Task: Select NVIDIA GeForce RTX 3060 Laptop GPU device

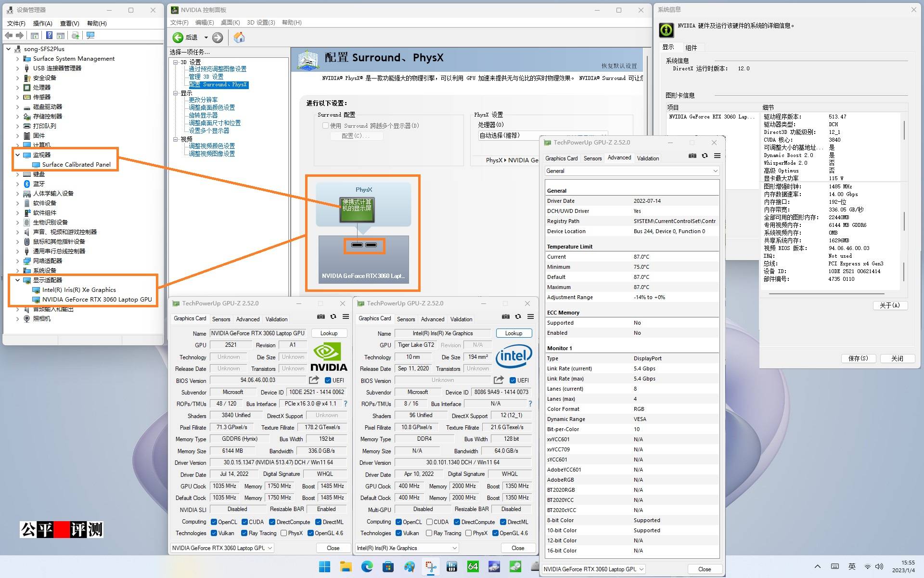Action: pos(97,299)
